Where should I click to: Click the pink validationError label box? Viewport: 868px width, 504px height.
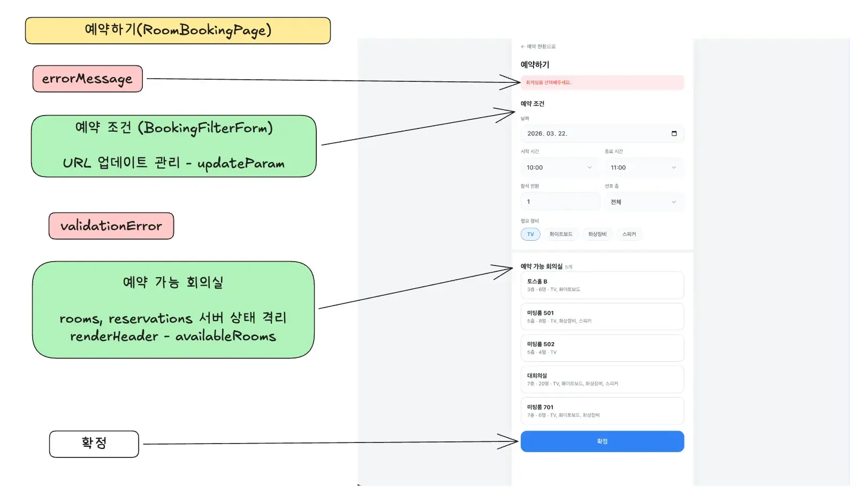pyautogui.click(x=111, y=226)
